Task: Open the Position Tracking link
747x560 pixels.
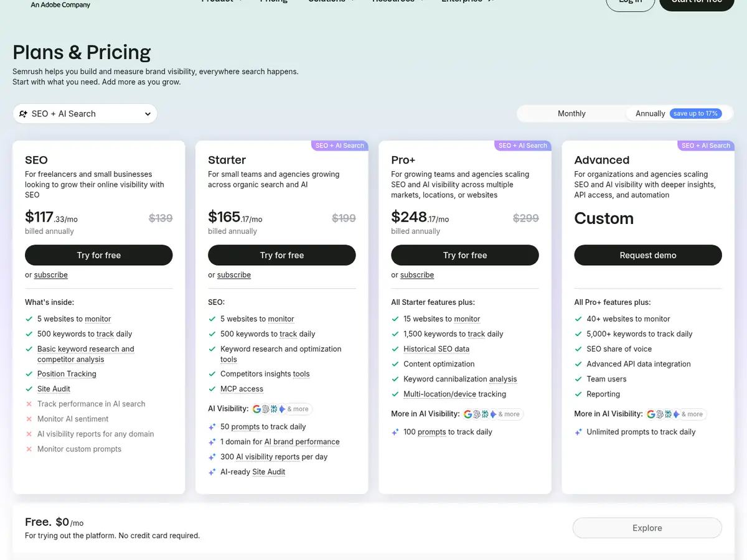Action: coord(67,374)
